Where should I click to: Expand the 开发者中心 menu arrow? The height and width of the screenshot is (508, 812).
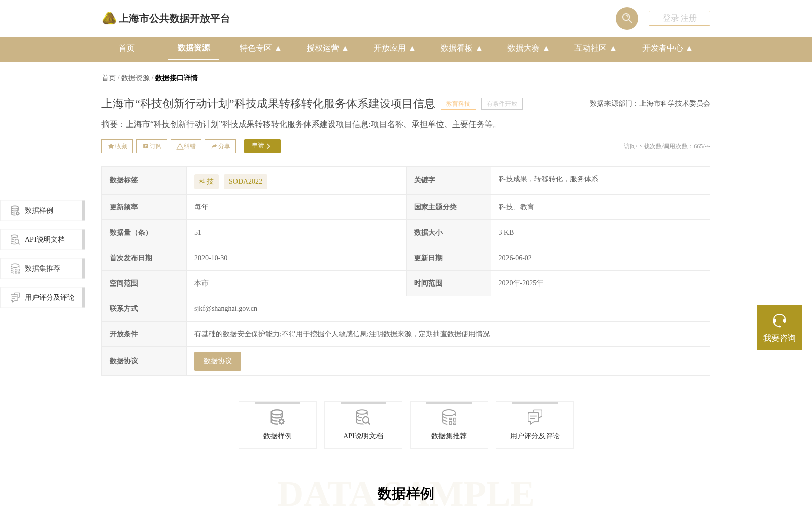(689, 48)
